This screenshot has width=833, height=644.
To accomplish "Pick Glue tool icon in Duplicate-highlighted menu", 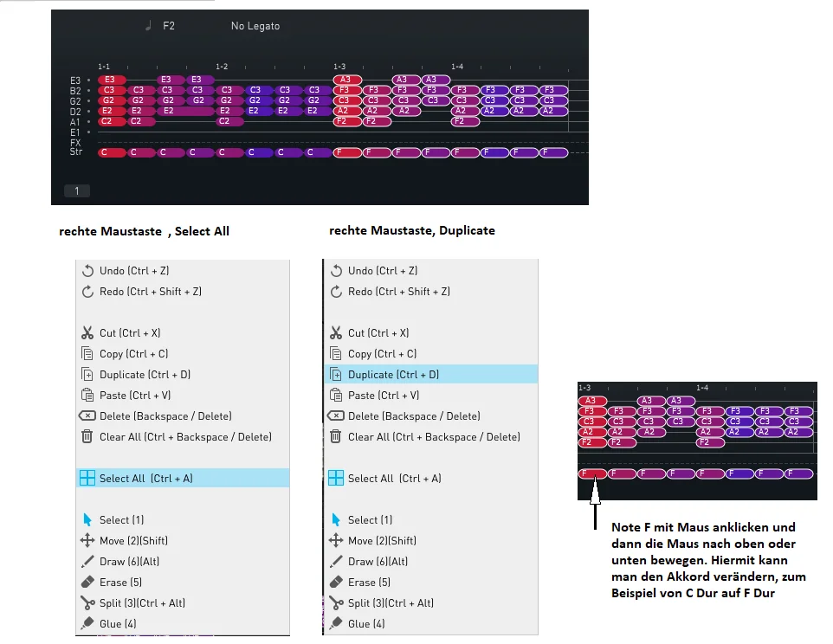I will 336,624.
